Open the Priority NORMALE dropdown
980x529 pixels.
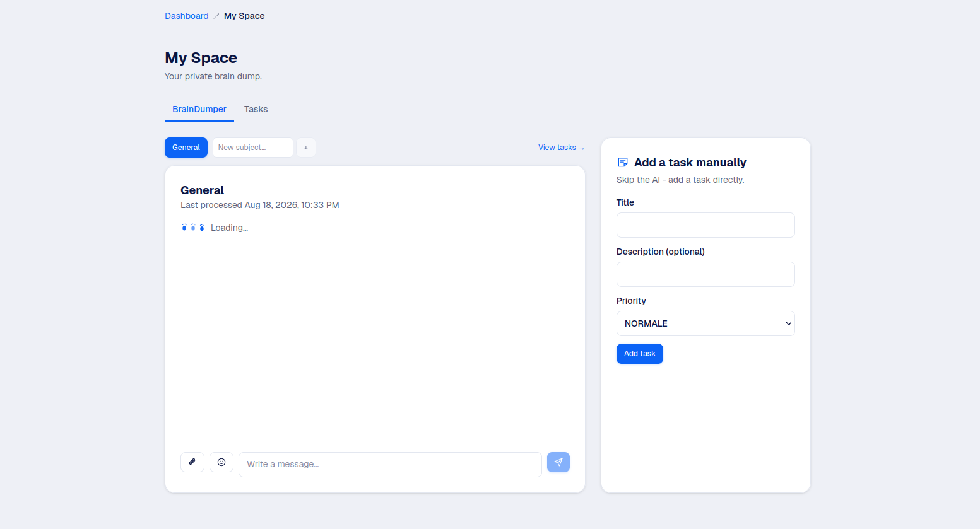coord(705,323)
